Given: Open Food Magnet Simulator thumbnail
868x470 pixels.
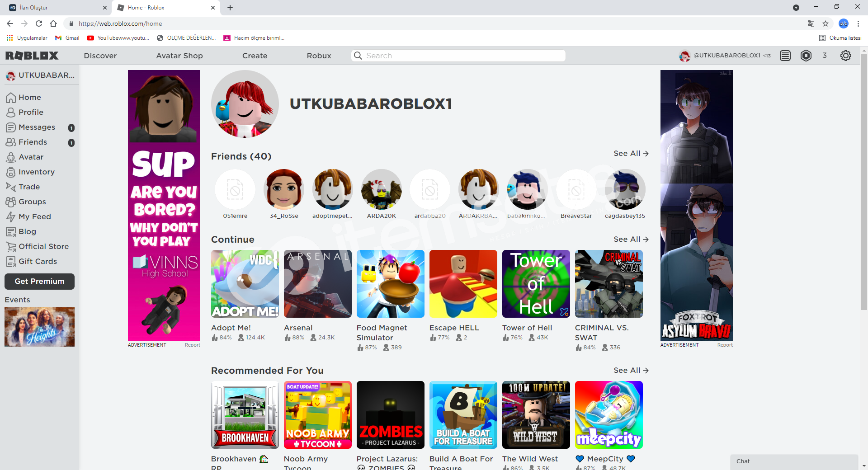Looking at the screenshot, I should 391,284.
